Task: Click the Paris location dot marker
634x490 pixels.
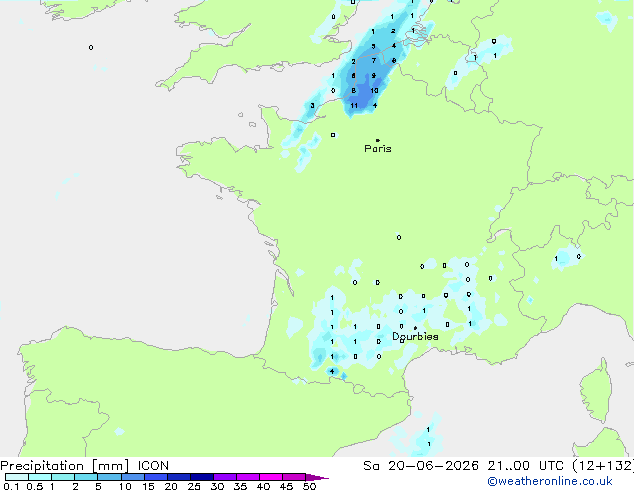Action: (x=378, y=140)
